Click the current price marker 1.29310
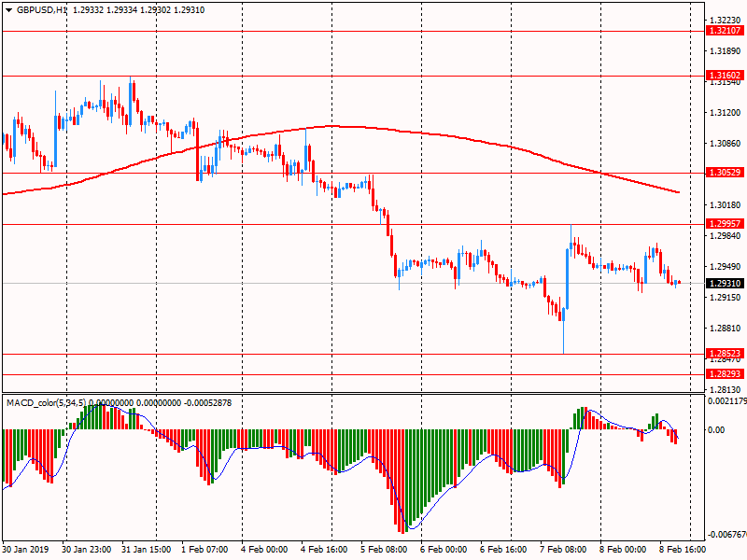The image size is (747, 560). coord(725,284)
